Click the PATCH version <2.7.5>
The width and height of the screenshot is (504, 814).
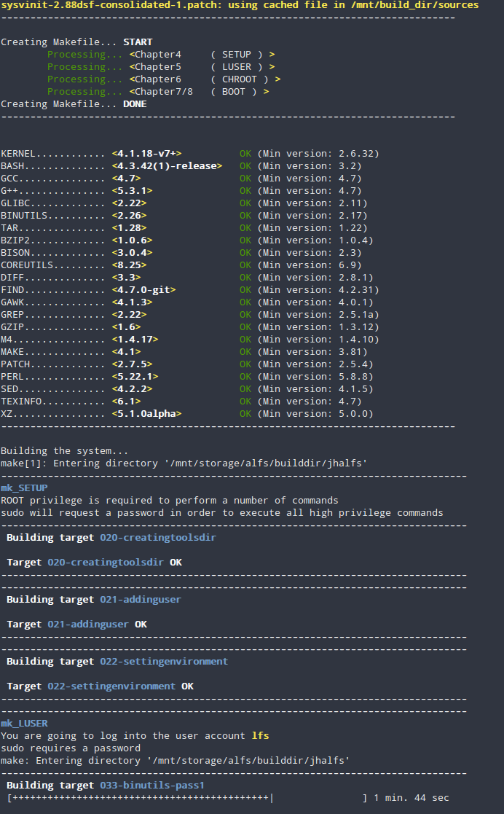pyautogui.click(x=133, y=364)
